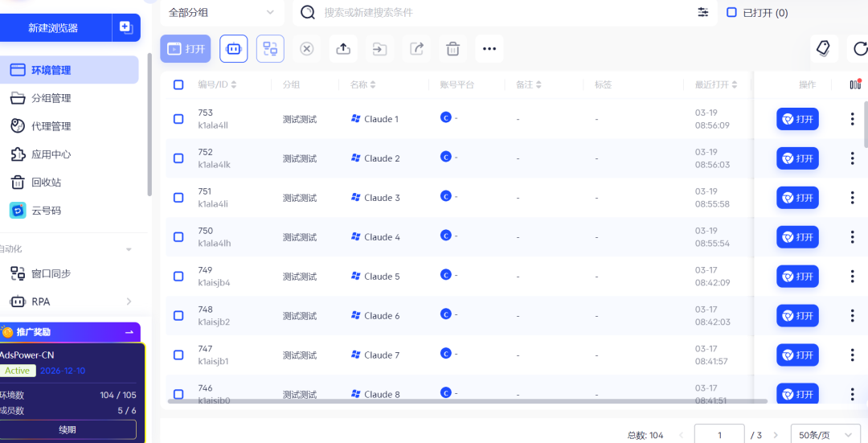
Task: Click the close-browser X toolbar icon
Action: tap(307, 49)
